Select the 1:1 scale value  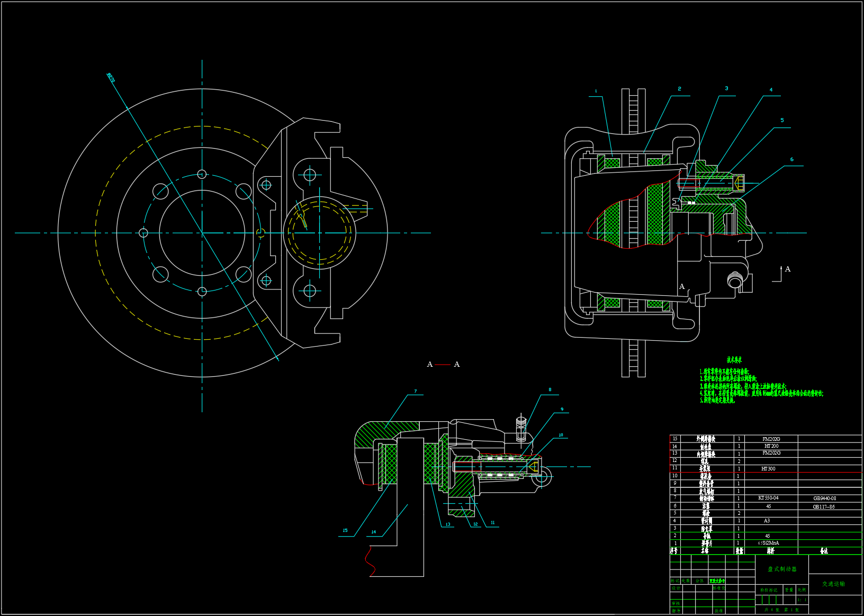(802, 600)
